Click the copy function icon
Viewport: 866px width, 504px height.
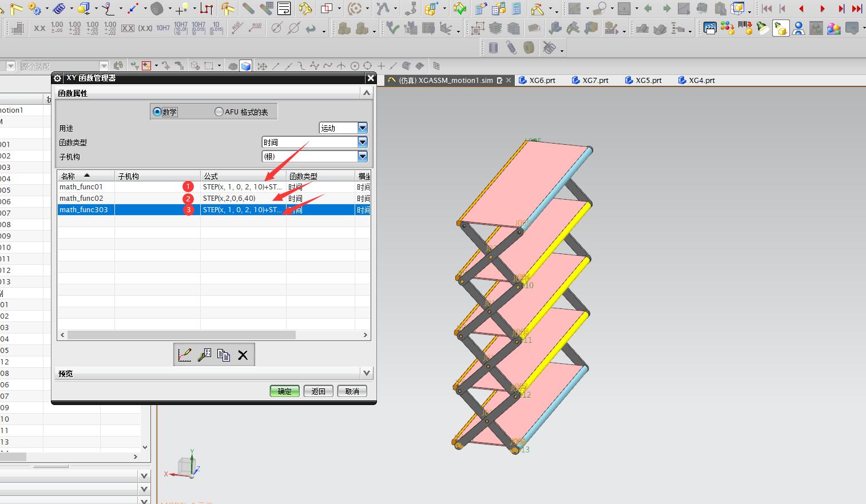tap(224, 355)
